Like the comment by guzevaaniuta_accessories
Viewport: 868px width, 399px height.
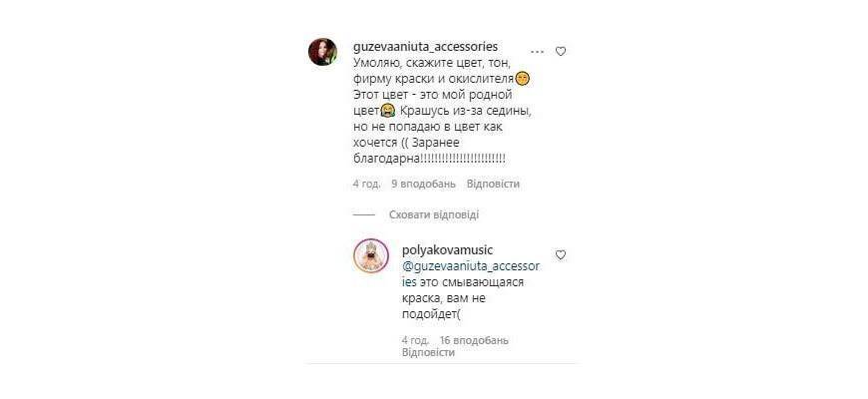[x=561, y=52]
